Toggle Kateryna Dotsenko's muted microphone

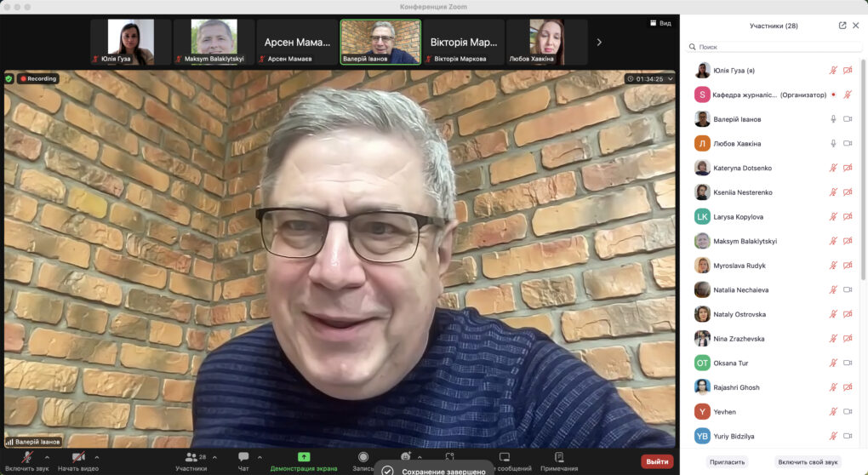click(833, 168)
